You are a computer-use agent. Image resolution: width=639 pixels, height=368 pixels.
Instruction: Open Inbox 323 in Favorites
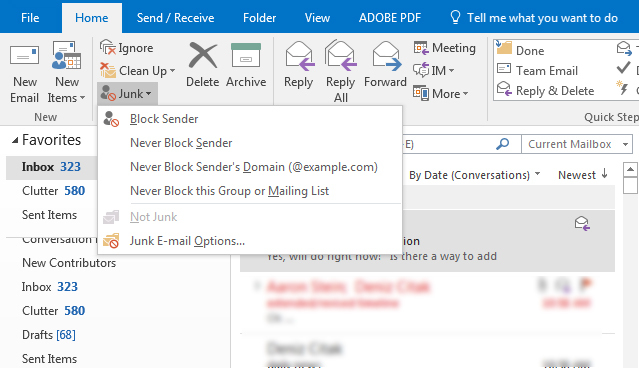point(51,167)
